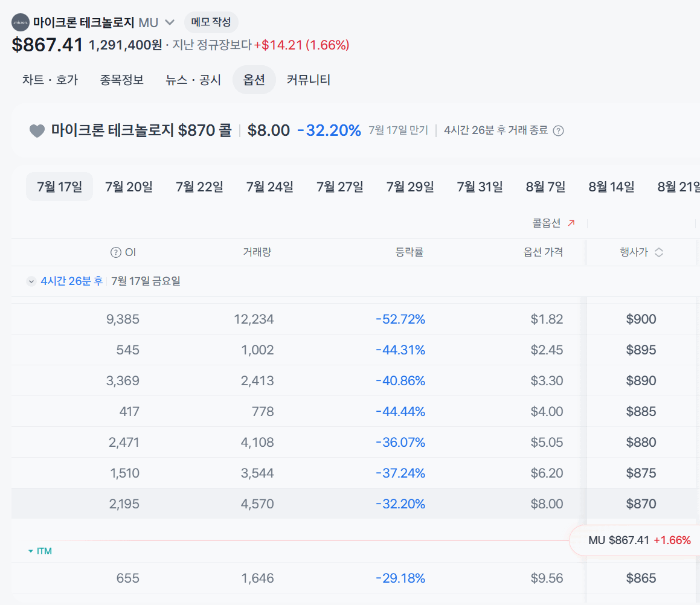Click the MU $867.41 current price marker
The width and height of the screenshot is (700, 605).
point(636,540)
